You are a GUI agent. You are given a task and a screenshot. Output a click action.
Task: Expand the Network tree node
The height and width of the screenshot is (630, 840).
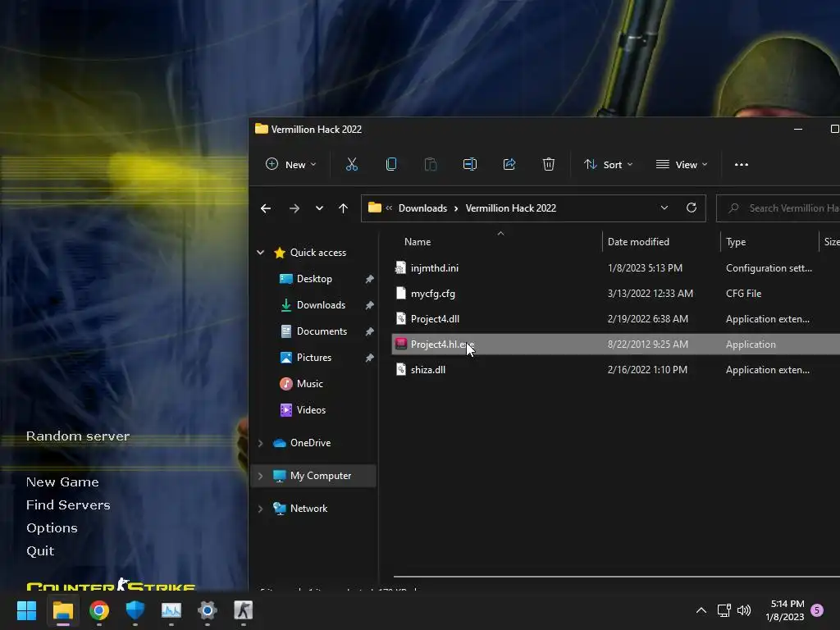coord(260,509)
